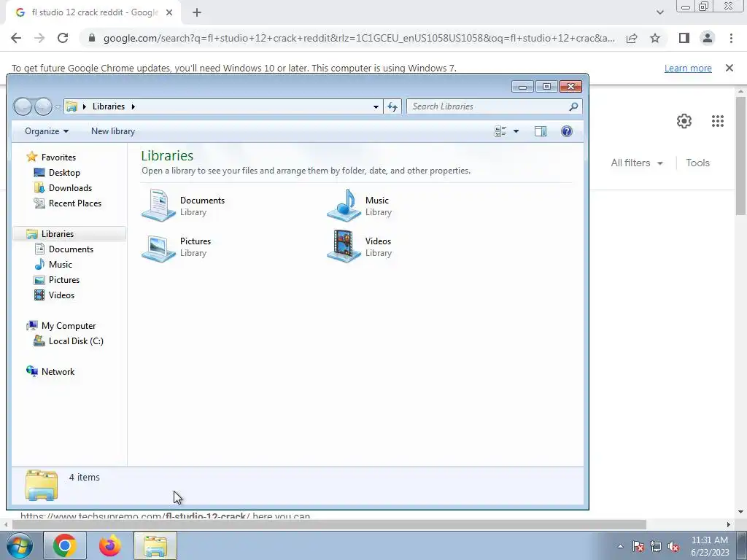
Task: Close the fl studio 12 crack tab
Action: pyautogui.click(x=169, y=13)
